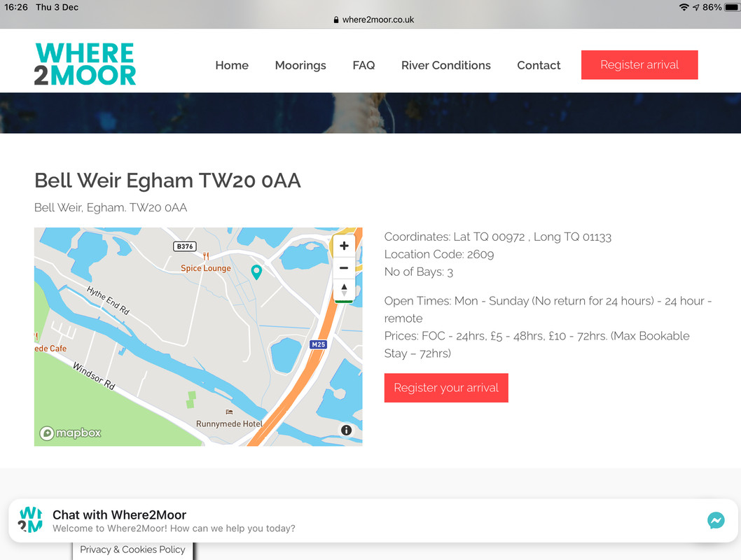The image size is (741, 560).
Task: Open the Moorings menu item
Action: click(300, 65)
